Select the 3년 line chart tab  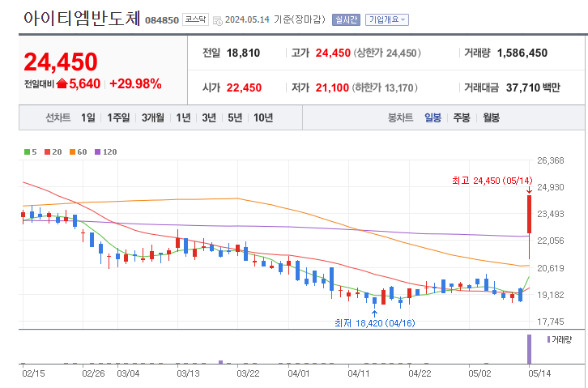pyautogui.click(x=209, y=117)
